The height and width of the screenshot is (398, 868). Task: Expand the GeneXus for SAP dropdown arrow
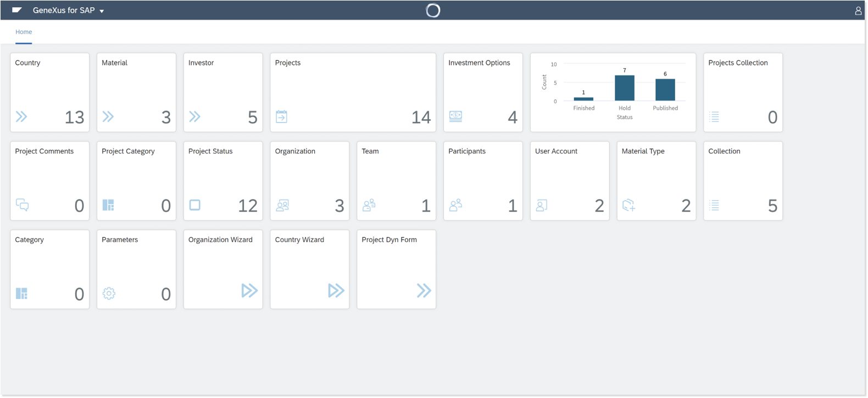point(102,11)
